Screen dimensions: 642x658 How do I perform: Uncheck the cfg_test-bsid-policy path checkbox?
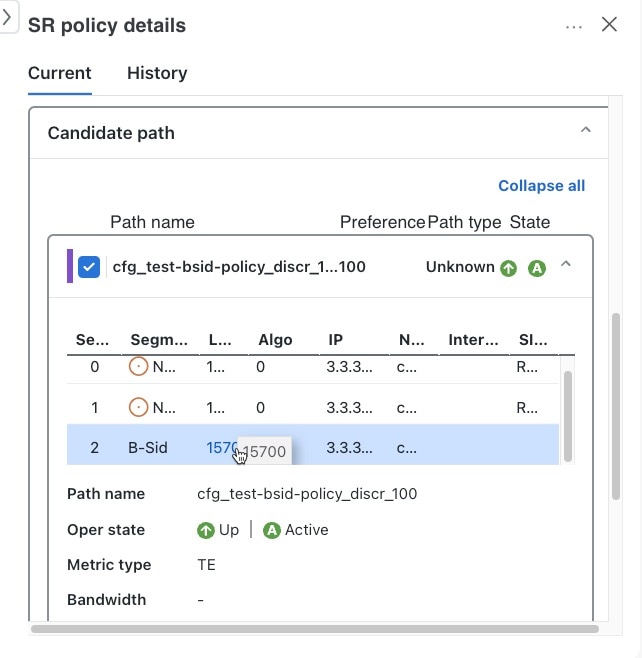click(89, 267)
